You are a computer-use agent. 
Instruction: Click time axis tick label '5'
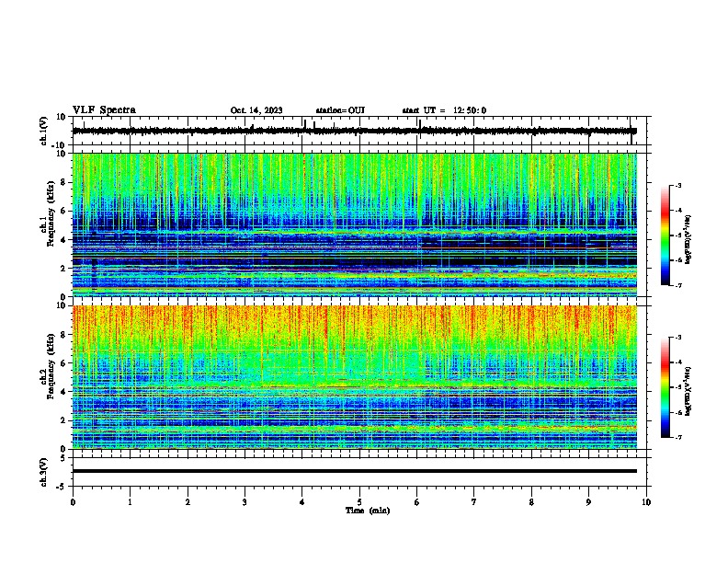pos(359,502)
